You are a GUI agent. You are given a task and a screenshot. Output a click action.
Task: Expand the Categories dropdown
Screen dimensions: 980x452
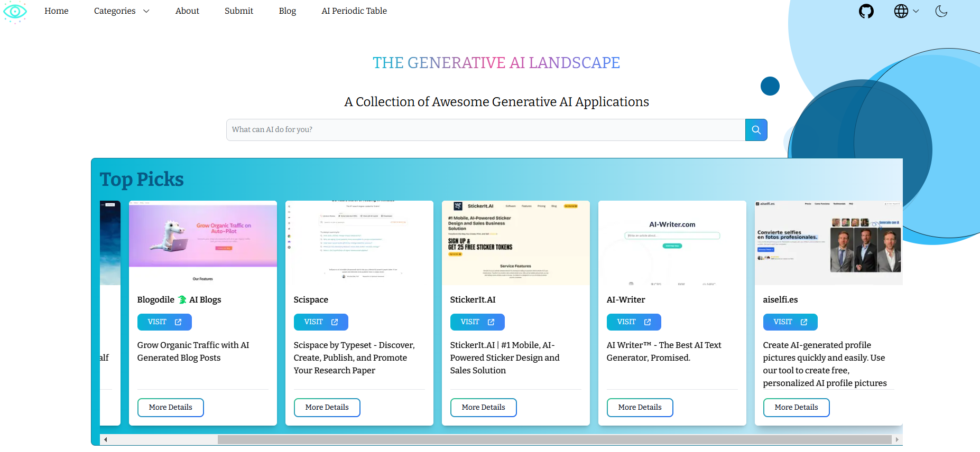[122, 11]
